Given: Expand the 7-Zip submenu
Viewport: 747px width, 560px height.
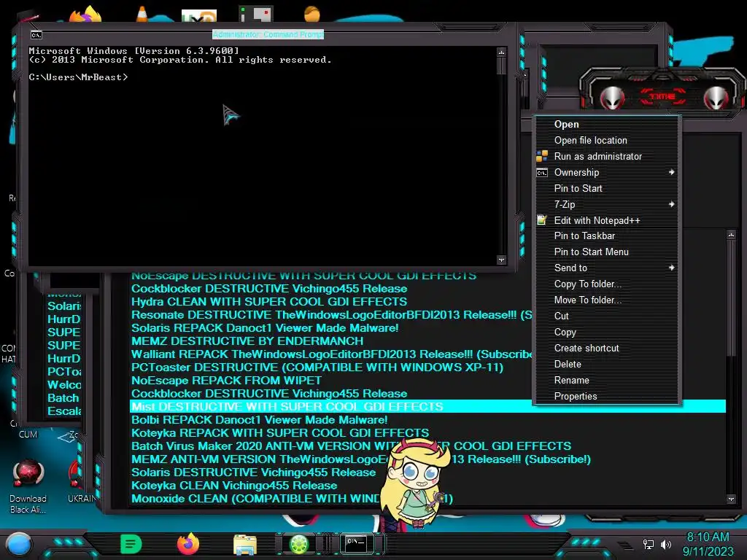Looking at the screenshot, I should (x=606, y=204).
